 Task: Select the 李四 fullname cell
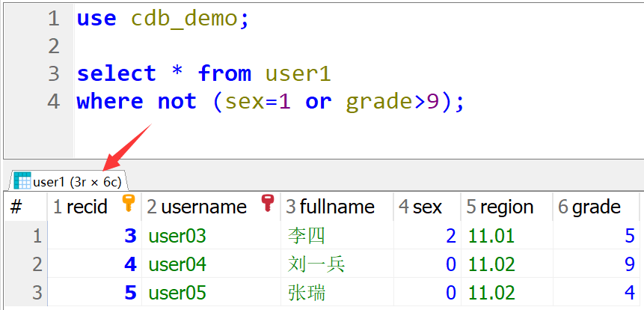tap(307, 237)
